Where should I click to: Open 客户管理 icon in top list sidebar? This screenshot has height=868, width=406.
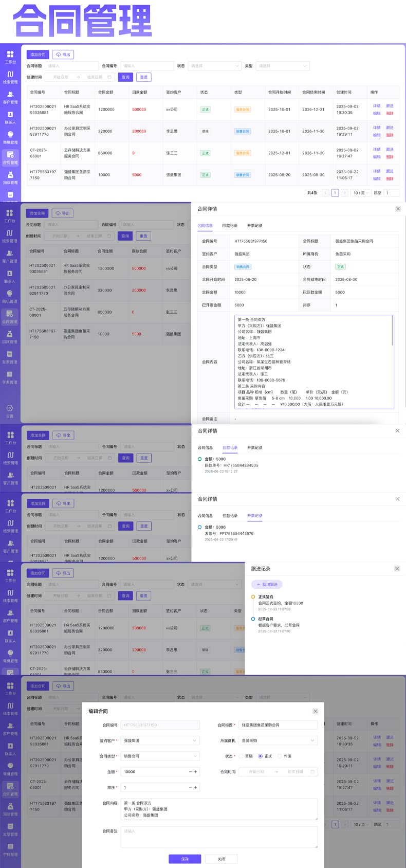tap(10, 94)
